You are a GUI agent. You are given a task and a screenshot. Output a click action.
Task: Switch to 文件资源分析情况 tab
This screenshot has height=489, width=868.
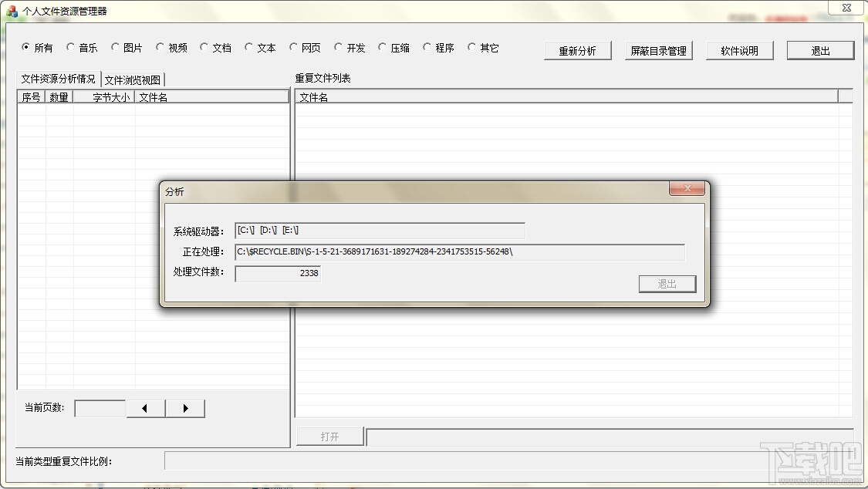click(58, 79)
